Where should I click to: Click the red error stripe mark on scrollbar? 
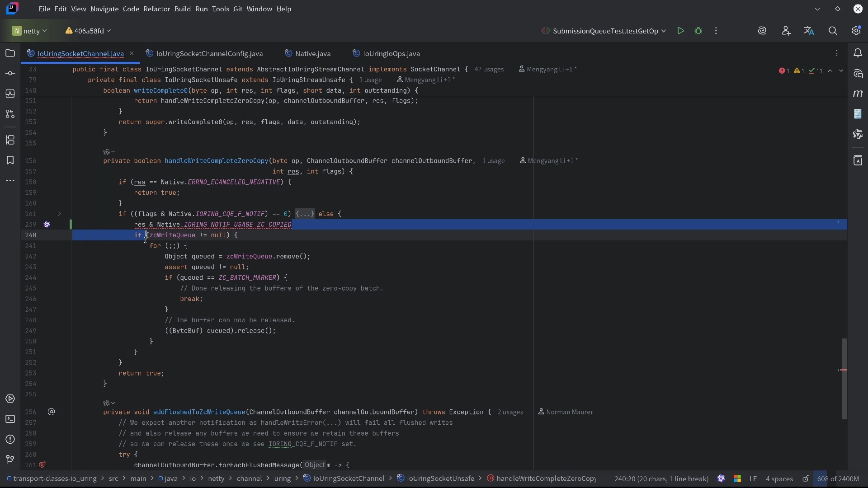pos(844,370)
